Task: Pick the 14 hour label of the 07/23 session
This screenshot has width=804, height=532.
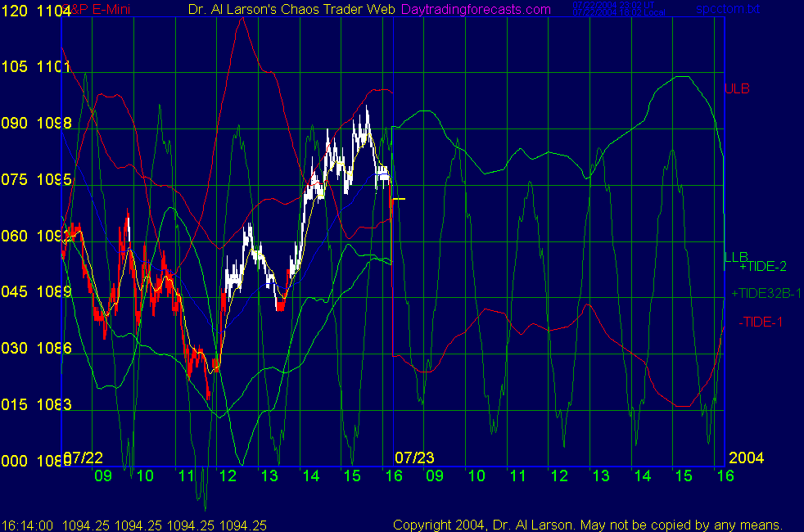Action: click(643, 476)
